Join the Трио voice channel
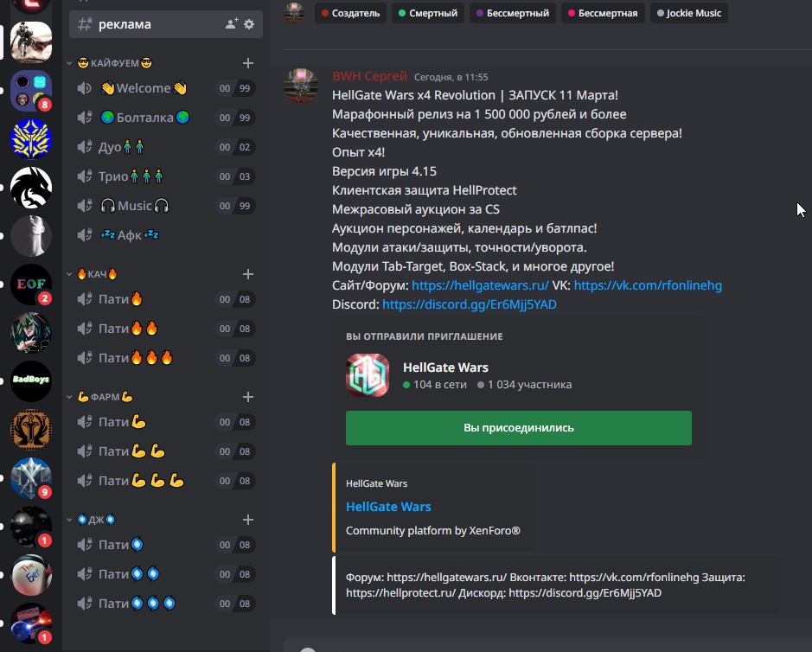 [166, 176]
